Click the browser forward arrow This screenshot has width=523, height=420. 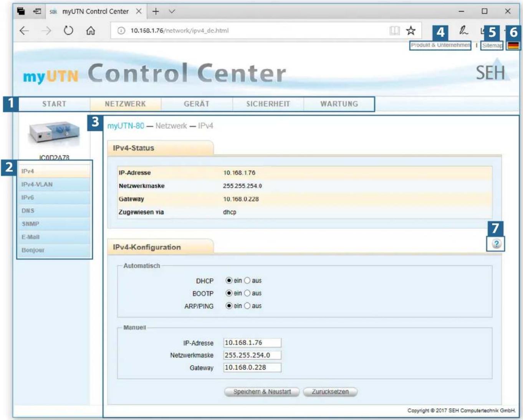[x=46, y=31]
